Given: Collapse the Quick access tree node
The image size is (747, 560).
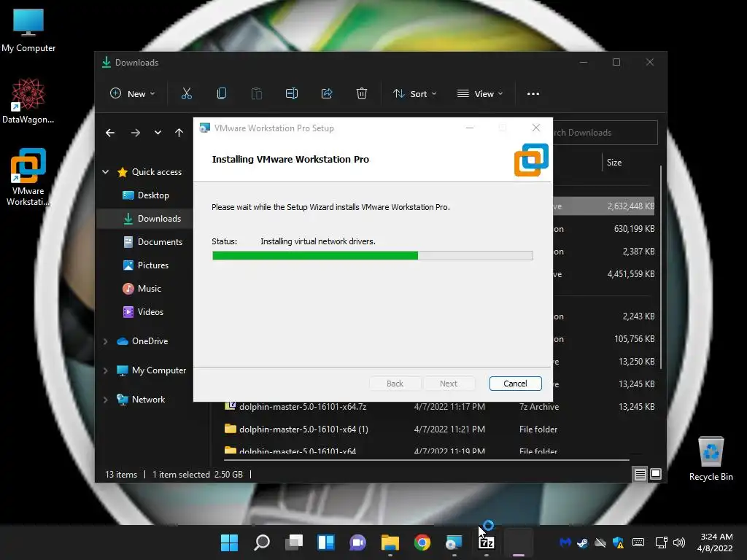Looking at the screenshot, I should point(105,172).
